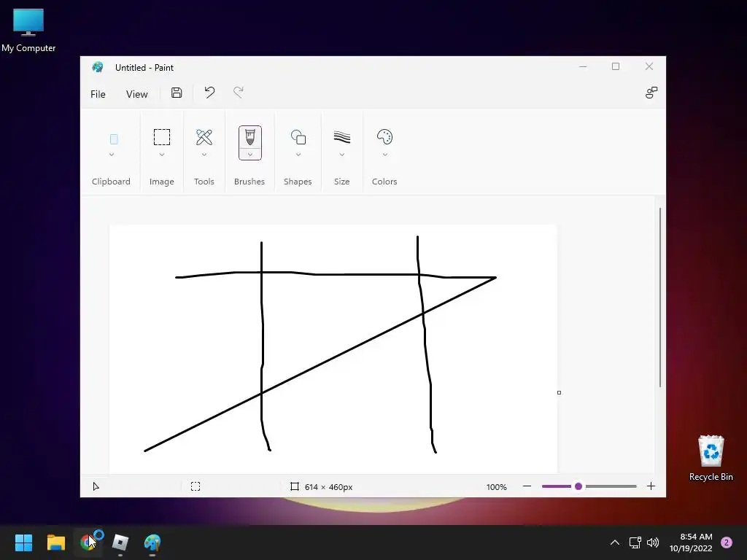
Task: Click the Size group label
Action: [x=341, y=182]
